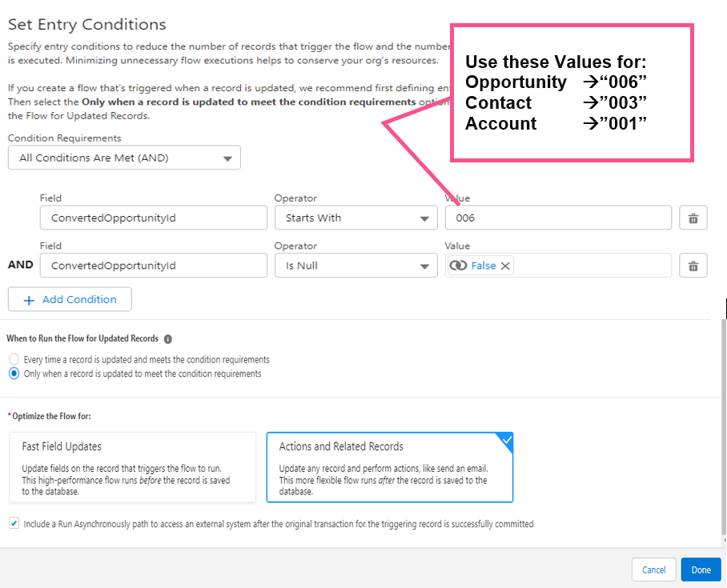Click the global constant icon in False pill
727x588 pixels.
coord(459,266)
